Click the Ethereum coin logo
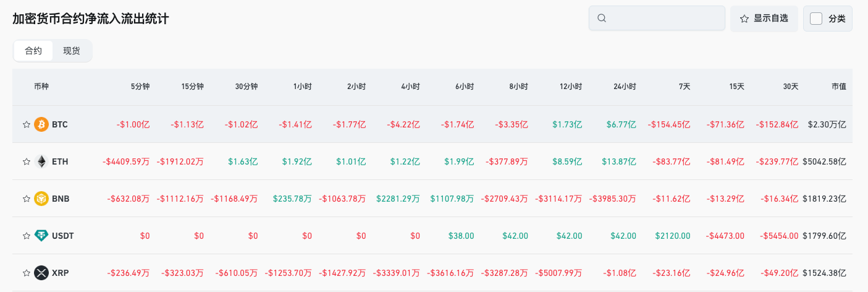 click(41, 161)
